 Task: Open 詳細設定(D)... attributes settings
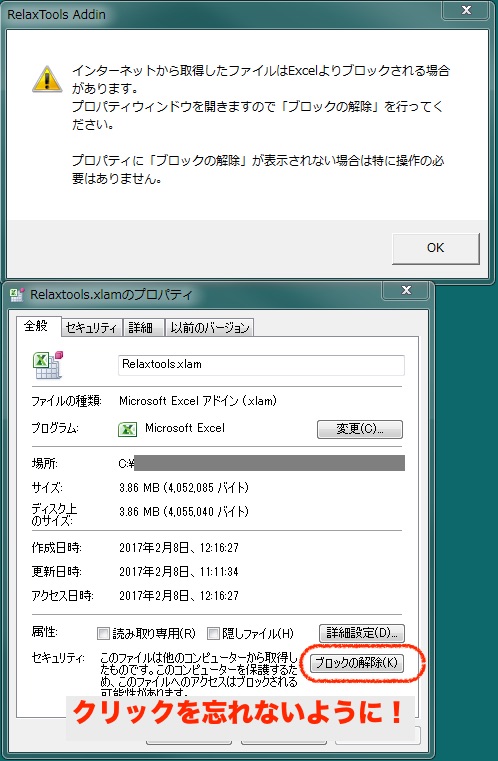362,633
